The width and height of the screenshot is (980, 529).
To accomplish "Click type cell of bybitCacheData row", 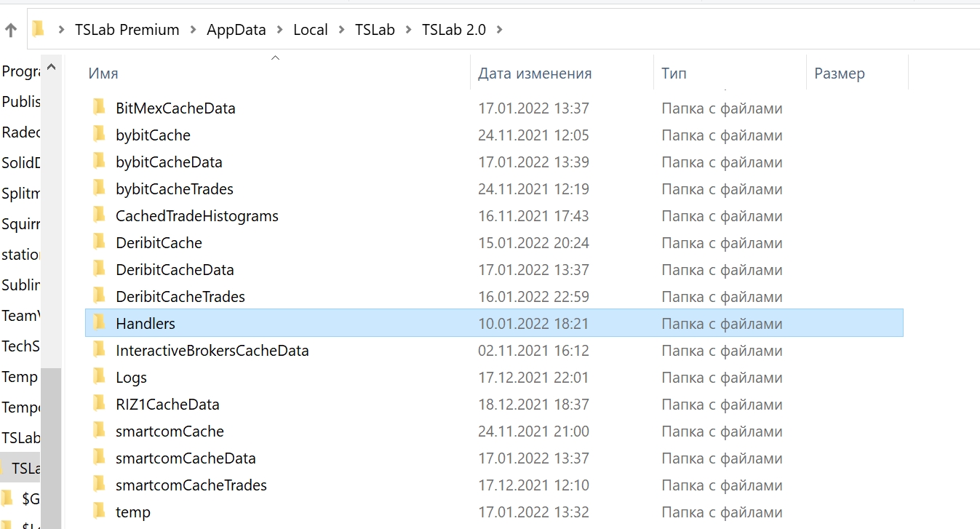I will click(x=722, y=162).
